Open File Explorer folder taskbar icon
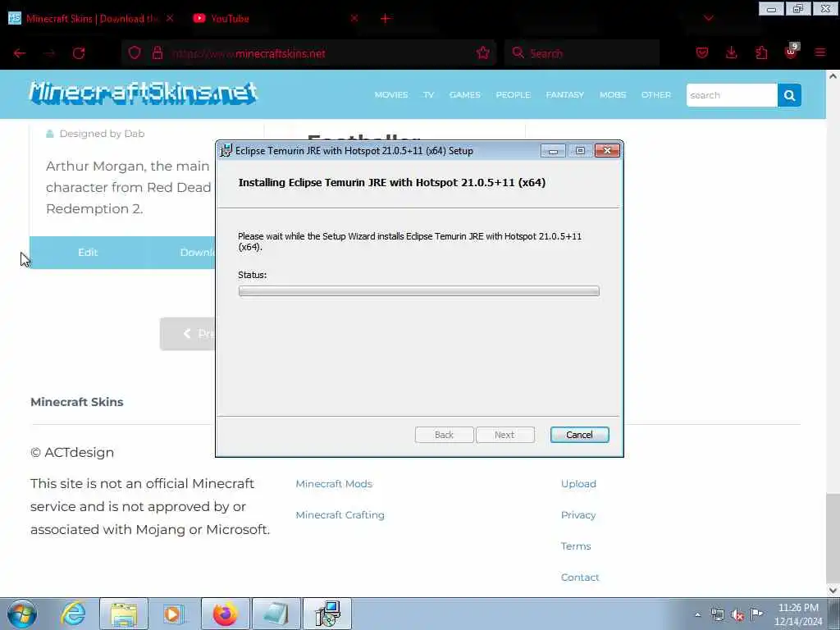Screen dimensions: 840x630 coord(124,614)
